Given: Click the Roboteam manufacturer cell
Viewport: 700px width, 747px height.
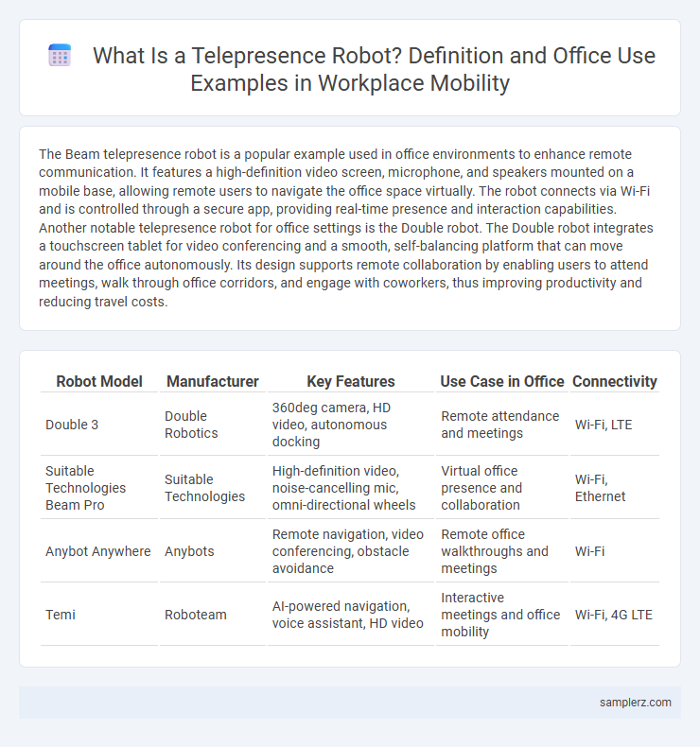Looking at the screenshot, I should coord(213,615).
